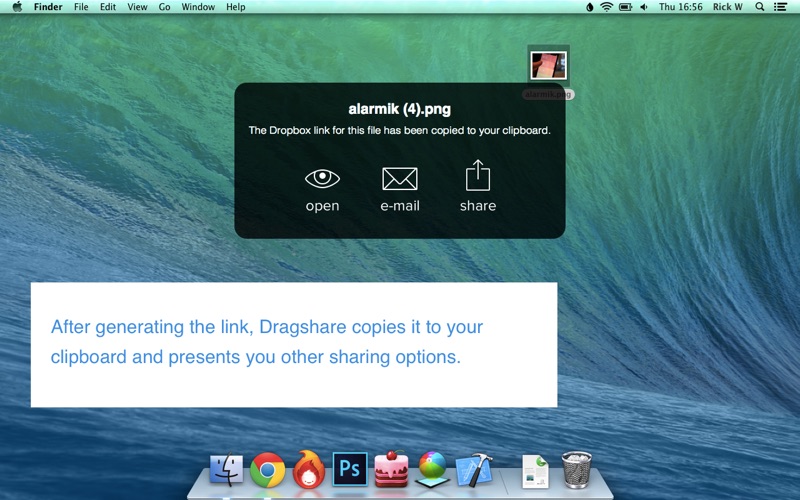Click the flame app icon in dock
This screenshot has height=500, width=800.
[x=309, y=469]
